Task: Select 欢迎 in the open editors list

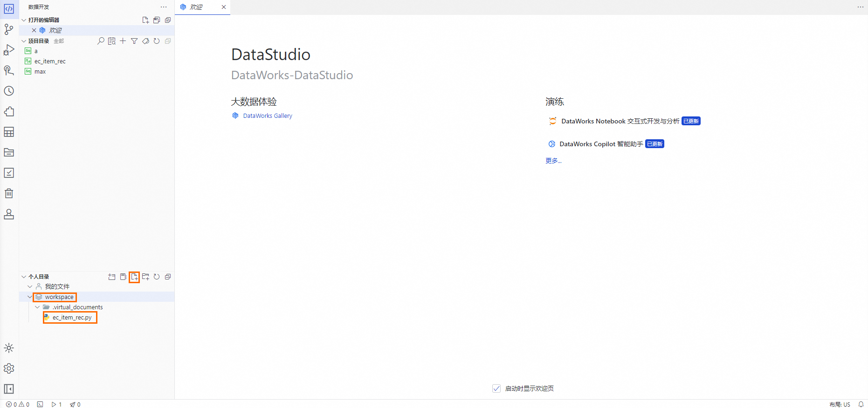Action: [x=97, y=30]
